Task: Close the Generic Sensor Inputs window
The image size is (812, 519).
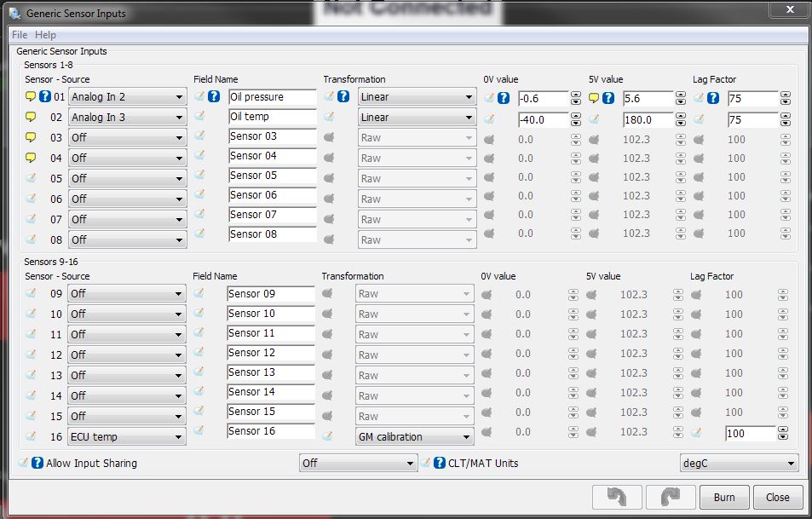Action: point(789,9)
